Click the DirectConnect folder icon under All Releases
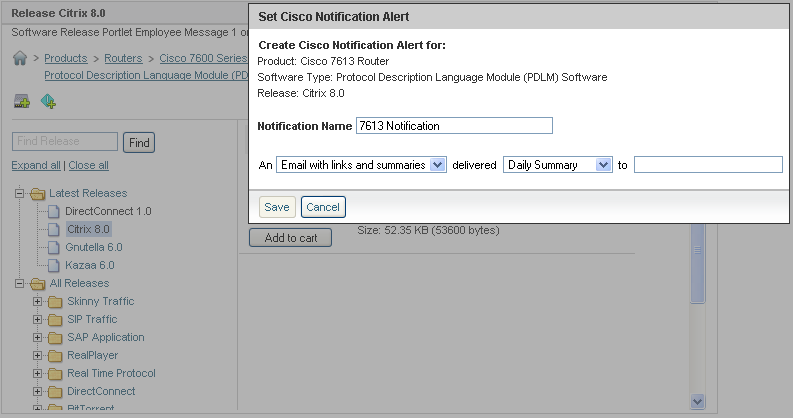 coord(55,392)
